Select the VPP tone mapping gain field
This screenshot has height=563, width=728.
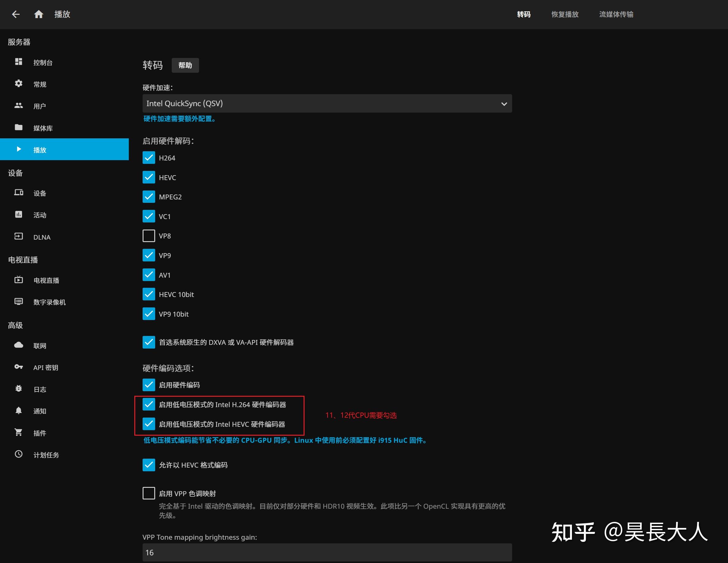[326, 553]
